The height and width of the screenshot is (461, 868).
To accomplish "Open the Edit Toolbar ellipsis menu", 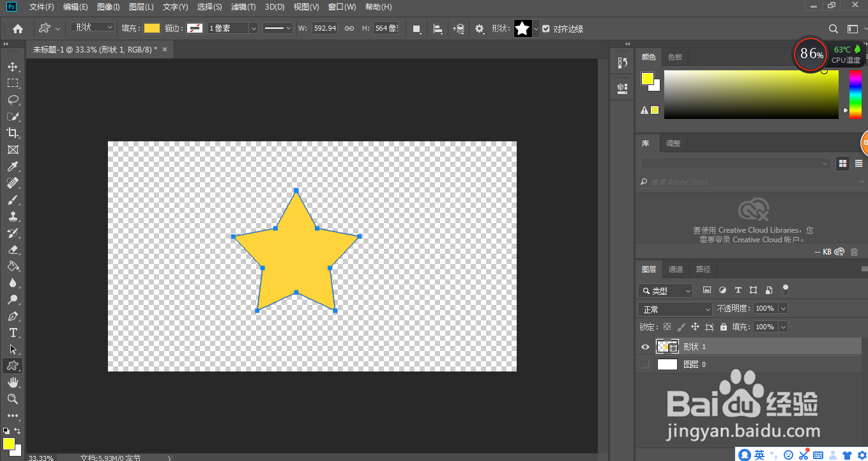I will 13,415.
